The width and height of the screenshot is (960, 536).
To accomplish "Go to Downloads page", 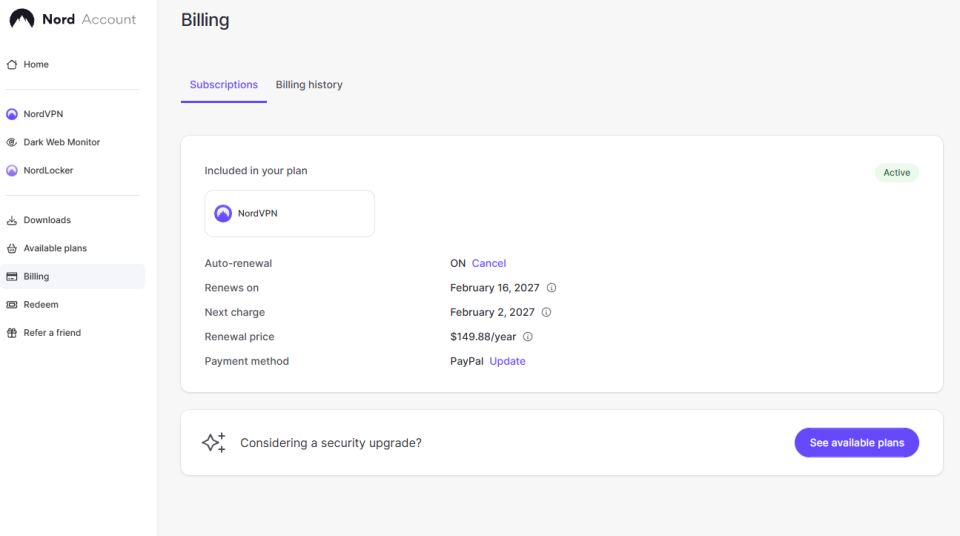I will [x=72, y=220].
